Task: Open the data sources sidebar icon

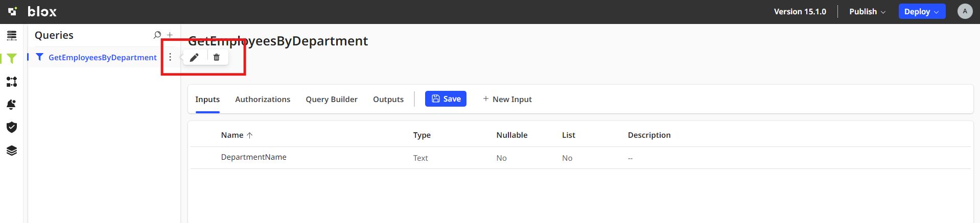Action: (x=12, y=36)
